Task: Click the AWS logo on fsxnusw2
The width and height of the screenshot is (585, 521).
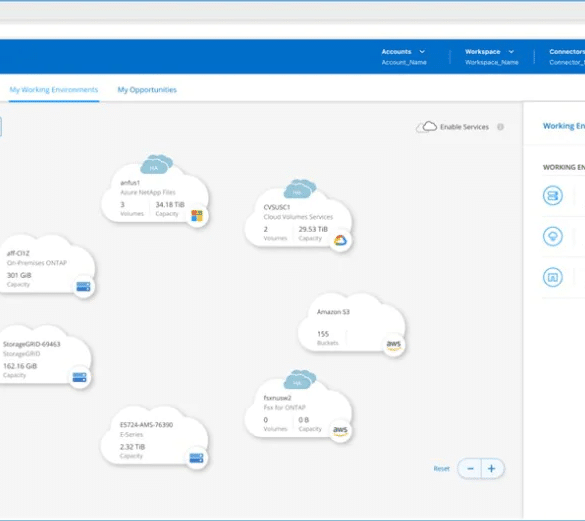Action: [340, 431]
